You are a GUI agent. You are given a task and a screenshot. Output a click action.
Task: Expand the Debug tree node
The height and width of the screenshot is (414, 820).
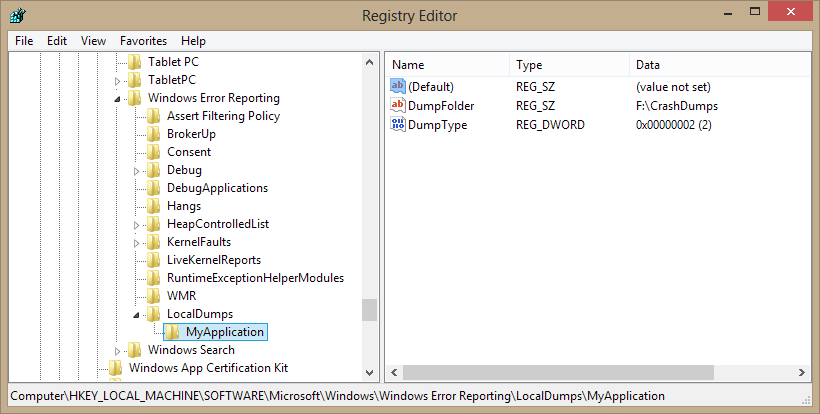[136, 171]
